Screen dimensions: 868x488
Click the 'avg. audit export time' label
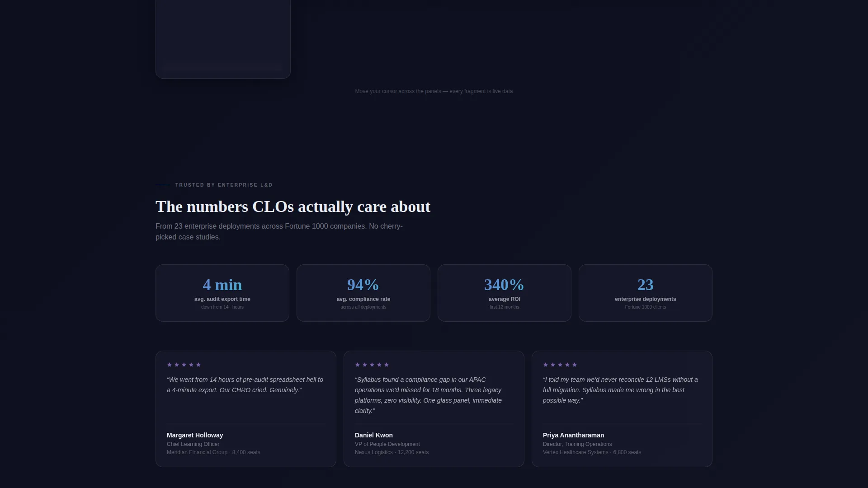pyautogui.click(x=222, y=299)
